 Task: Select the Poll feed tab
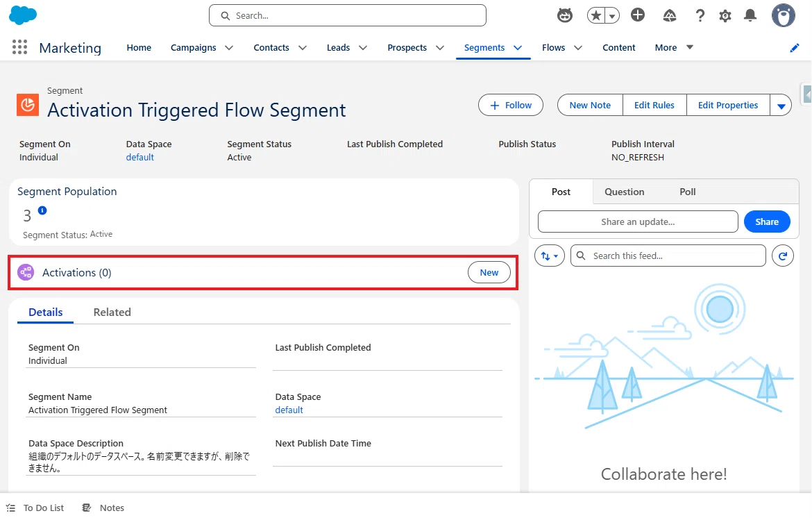687,192
